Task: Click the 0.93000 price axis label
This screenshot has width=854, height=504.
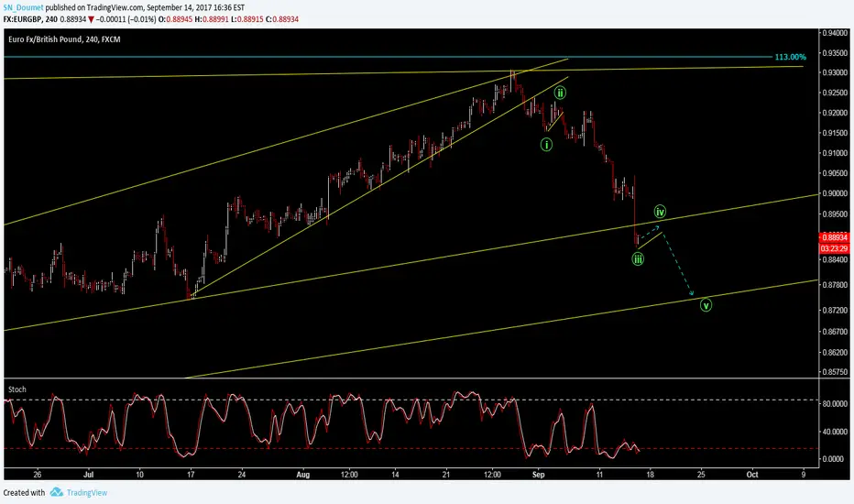Action: pos(835,72)
